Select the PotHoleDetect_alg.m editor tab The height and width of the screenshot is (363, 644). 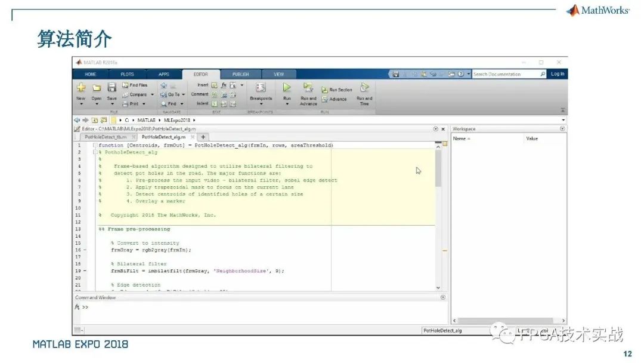tap(163, 137)
